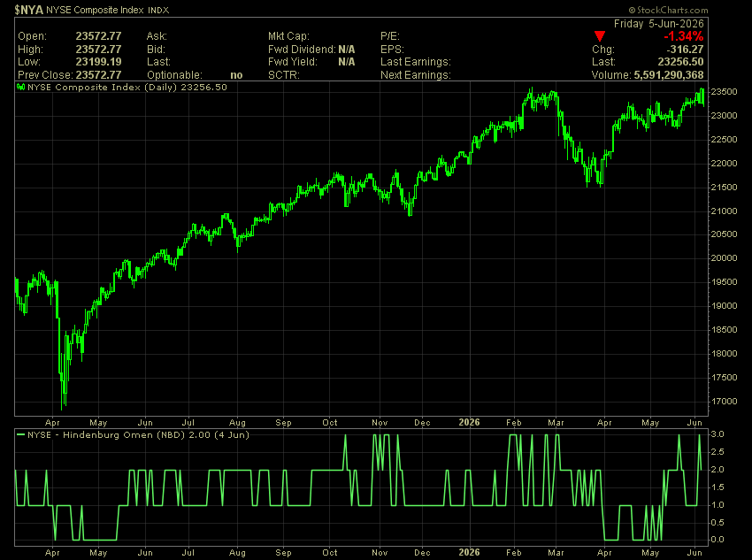Click the Optionable value no
This screenshot has width=752, height=560.
tap(236, 75)
